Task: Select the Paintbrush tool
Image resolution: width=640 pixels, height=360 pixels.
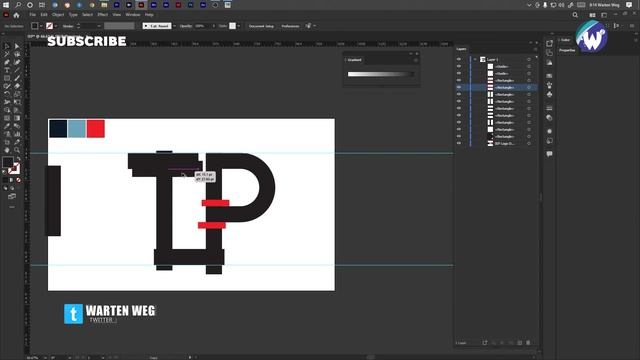Action: click(x=17, y=78)
